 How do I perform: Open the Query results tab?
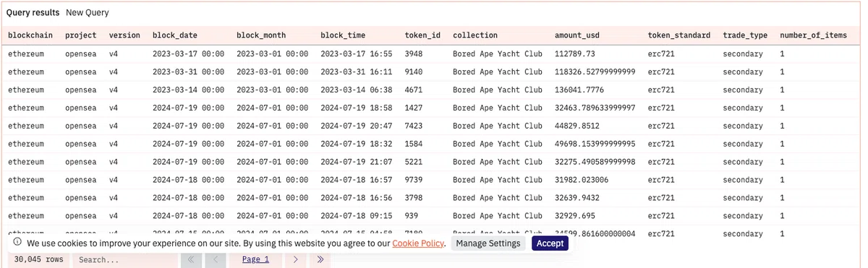click(33, 13)
